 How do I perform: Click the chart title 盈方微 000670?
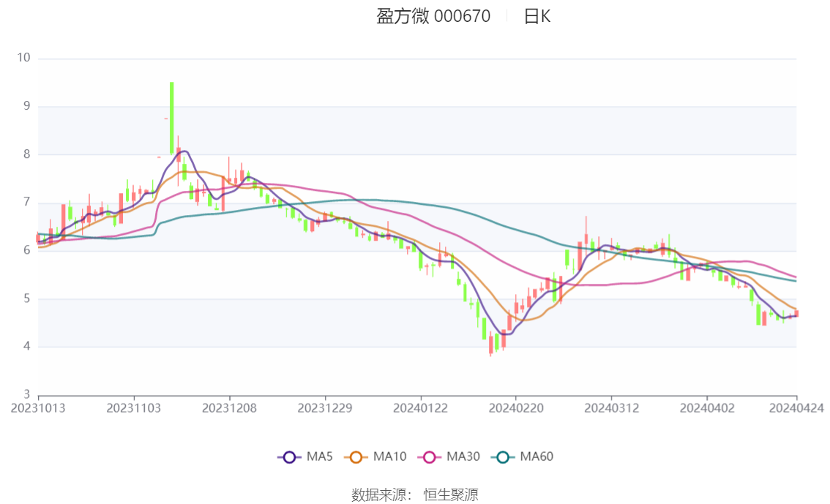[433, 16]
